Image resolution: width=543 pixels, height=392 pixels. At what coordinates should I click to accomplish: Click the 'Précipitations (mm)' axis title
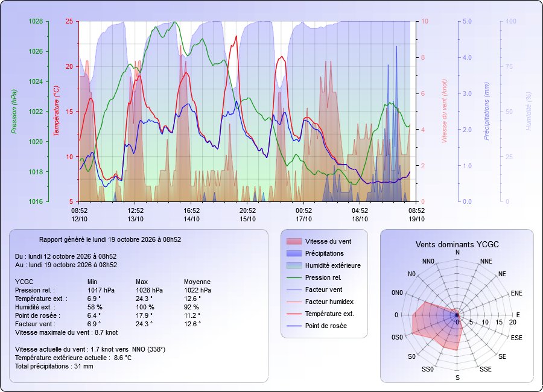[486, 111]
